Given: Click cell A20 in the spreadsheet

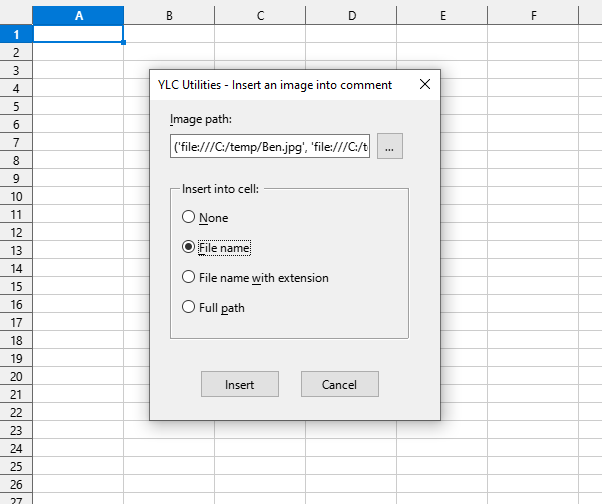Looking at the screenshot, I should point(78,377).
